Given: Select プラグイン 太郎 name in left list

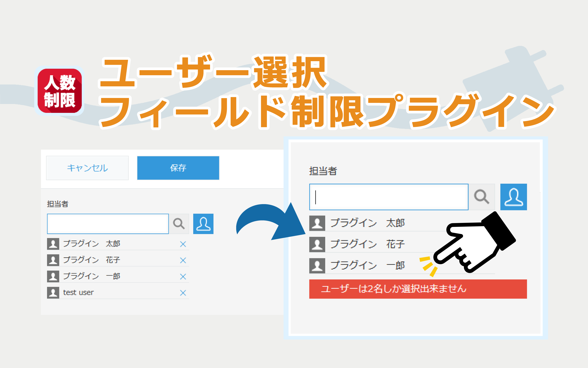Looking at the screenshot, I should 92,244.
